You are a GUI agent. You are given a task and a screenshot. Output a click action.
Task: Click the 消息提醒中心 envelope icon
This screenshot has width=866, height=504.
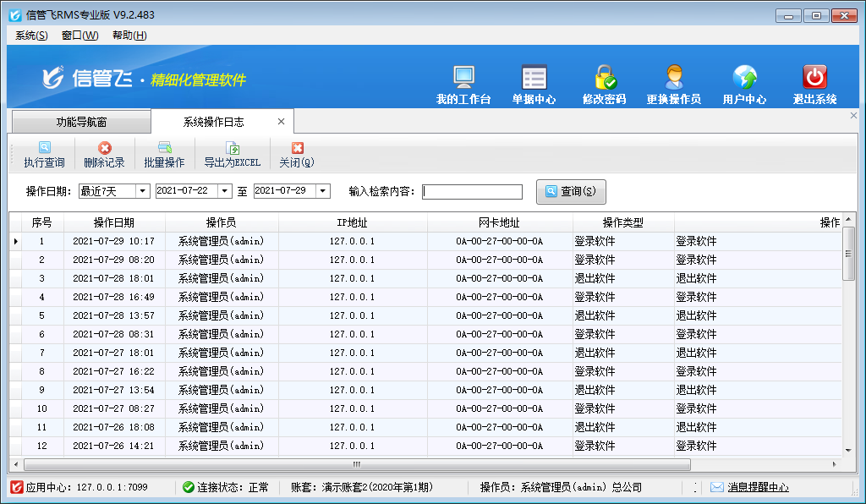tap(717, 487)
